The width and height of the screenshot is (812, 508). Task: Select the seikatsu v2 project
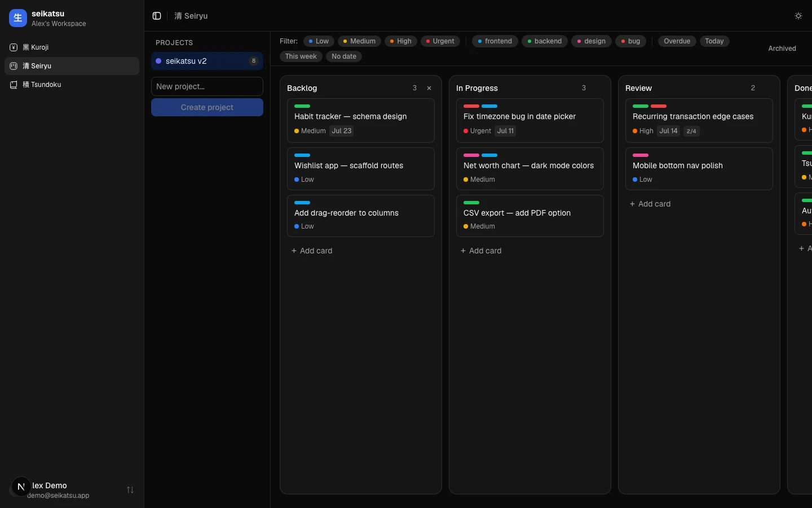click(x=207, y=61)
